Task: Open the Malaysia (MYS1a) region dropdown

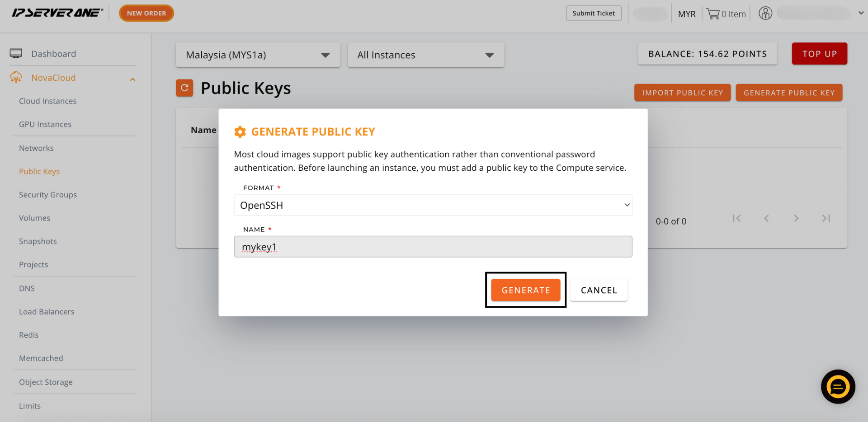Action: pyautogui.click(x=258, y=55)
